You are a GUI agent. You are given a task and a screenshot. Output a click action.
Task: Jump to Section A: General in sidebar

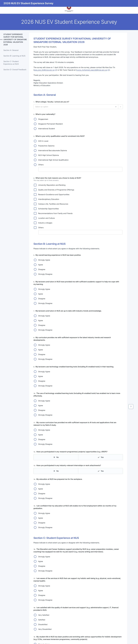pyautogui.click(x=11, y=50)
